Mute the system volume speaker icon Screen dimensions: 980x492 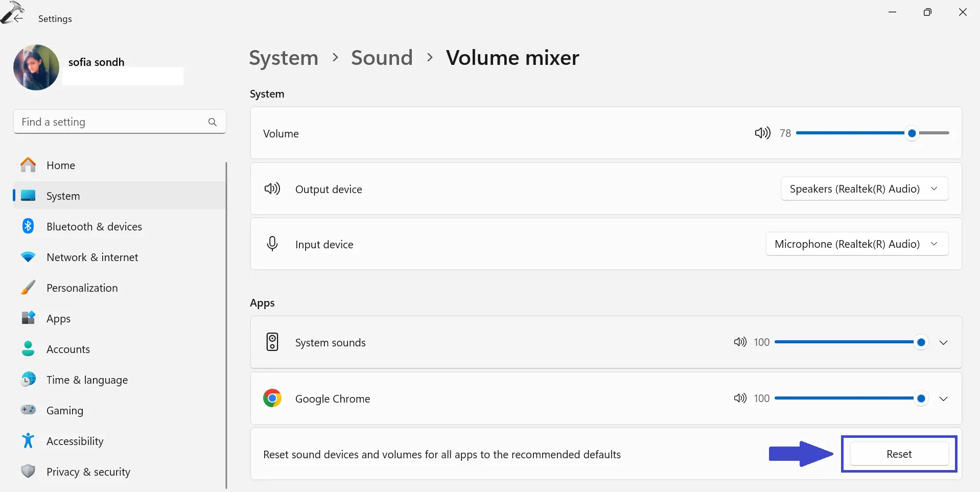(762, 133)
